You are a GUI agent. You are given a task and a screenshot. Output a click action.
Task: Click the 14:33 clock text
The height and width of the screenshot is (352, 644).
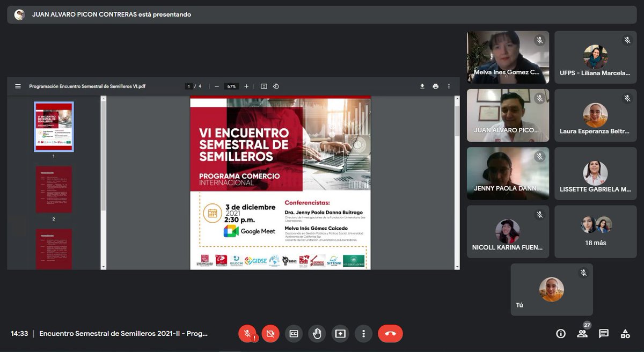[19, 334]
